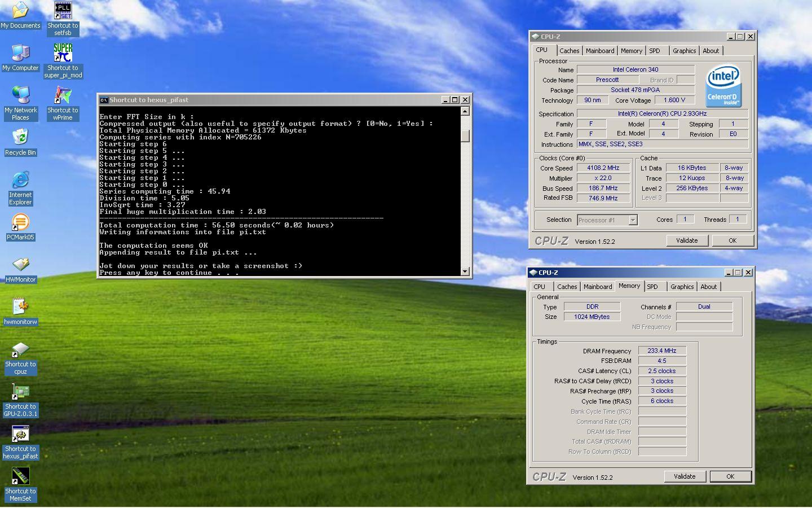Click the DRAM Frequency value 233.4 MHz
This screenshot has width=812, height=508.
[662, 351]
